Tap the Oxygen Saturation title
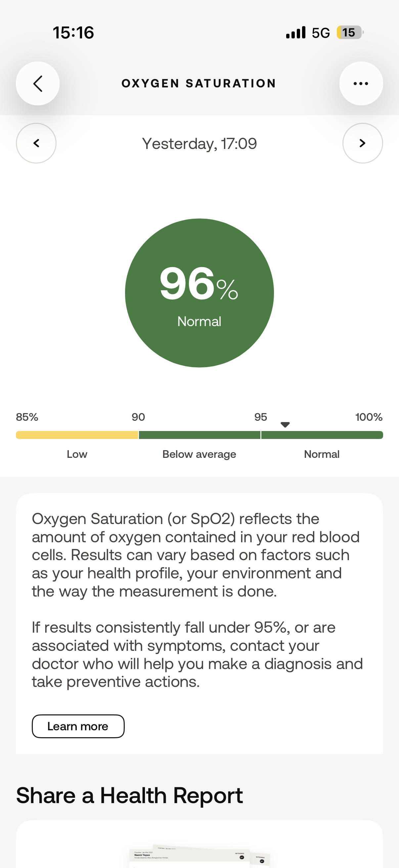This screenshot has width=399, height=868. [199, 83]
